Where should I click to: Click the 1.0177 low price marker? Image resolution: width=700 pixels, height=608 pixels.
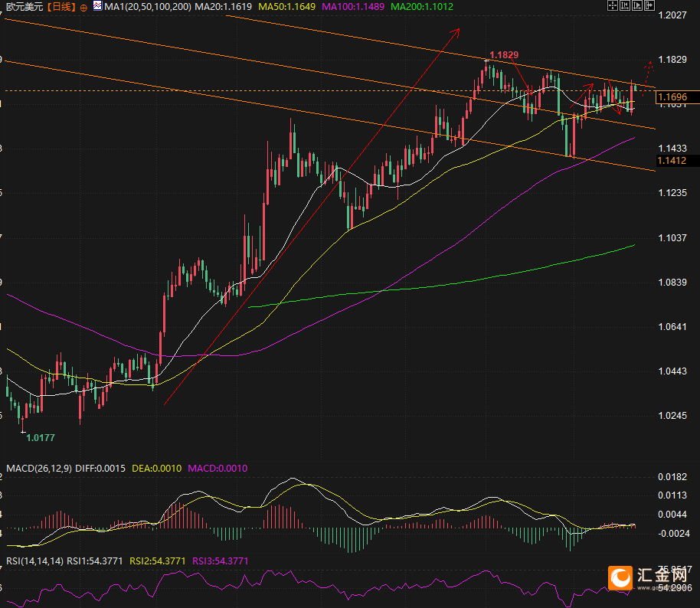[41, 437]
